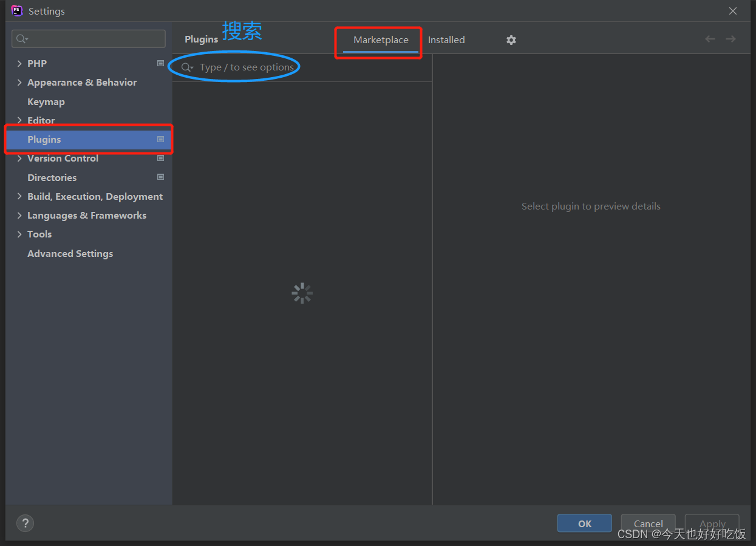Image resolution: width=756 pixels, height=546 pixels.
Task: Focus the plugin search field
Action: (x=302, y=67)
